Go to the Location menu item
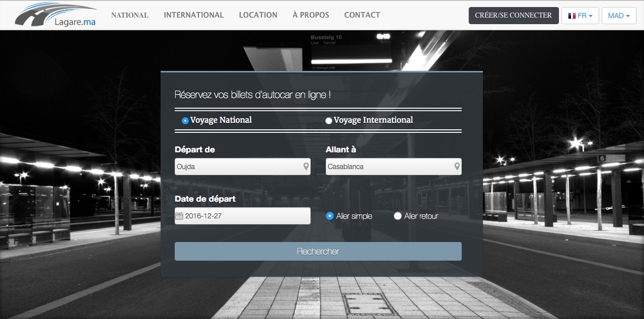This screenshot has width=644, height=319. click(x=258, y=15)
